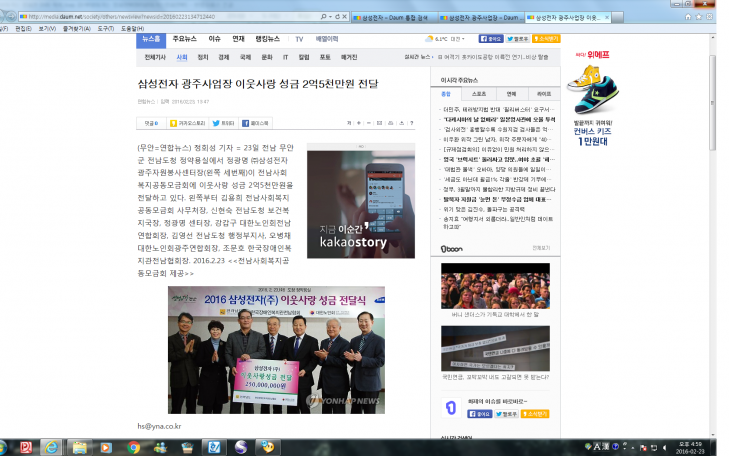This screenshot has height=456, width=729.
Task: Click the Facebook 좋아요 button in top header
Action: point(491,39)
